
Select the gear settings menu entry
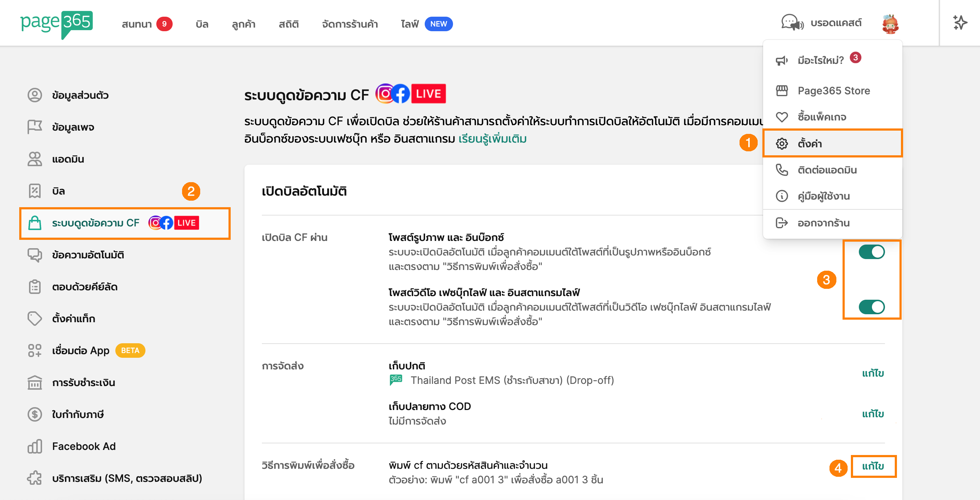click(x=809, y=143)
